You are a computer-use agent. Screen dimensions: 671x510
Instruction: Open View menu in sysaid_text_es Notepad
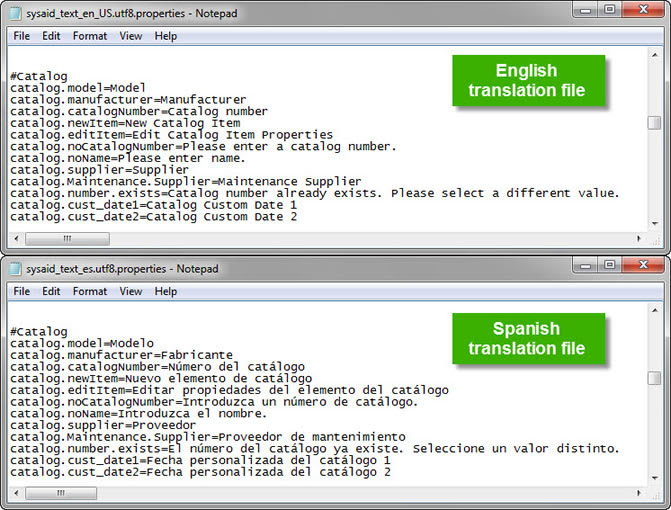(x=131, y=291)
